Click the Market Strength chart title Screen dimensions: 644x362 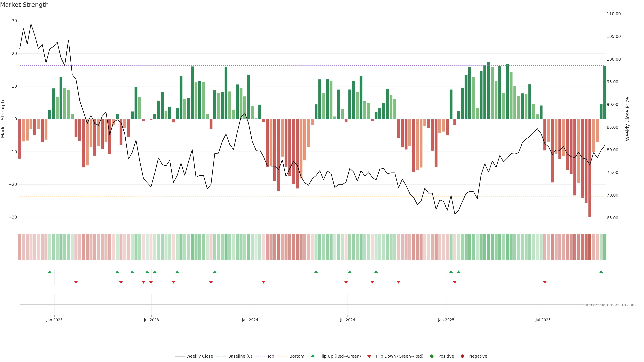[24, 5]
